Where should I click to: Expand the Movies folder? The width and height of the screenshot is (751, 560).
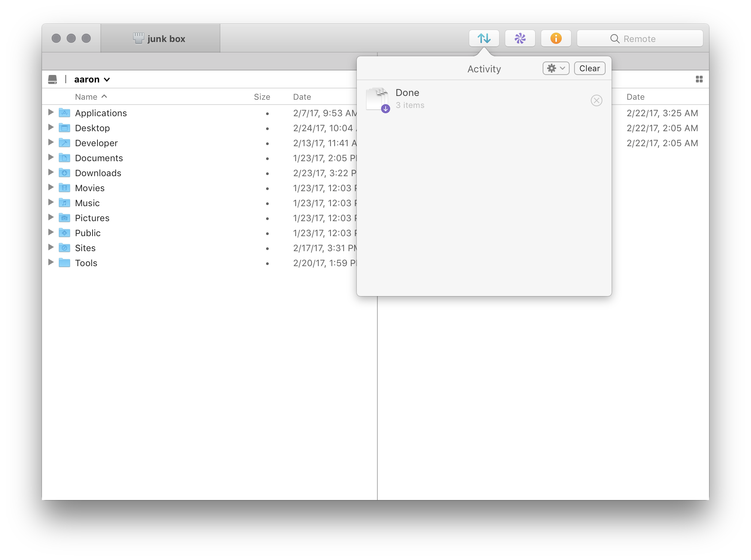click(x=51, y=187)
